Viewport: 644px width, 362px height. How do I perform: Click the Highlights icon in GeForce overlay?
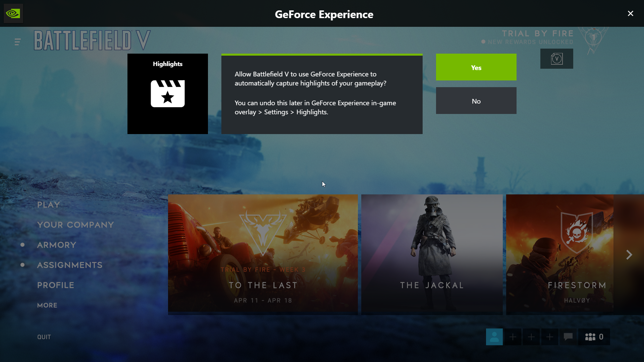(x=167, y=93)
